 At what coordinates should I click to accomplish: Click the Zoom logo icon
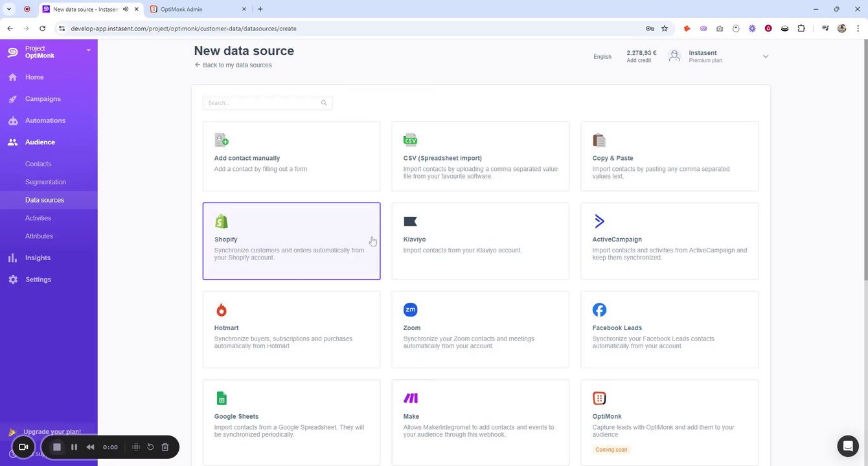click(410, 310)
